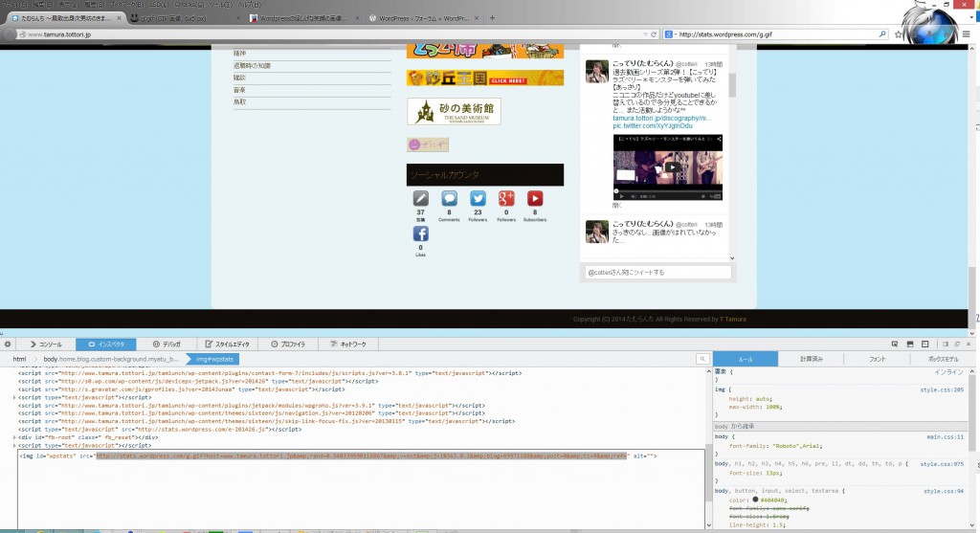The width and height of the screenshot is (980, 533).
Task: Open the 音楽 category link
Action: pos(239,90)
